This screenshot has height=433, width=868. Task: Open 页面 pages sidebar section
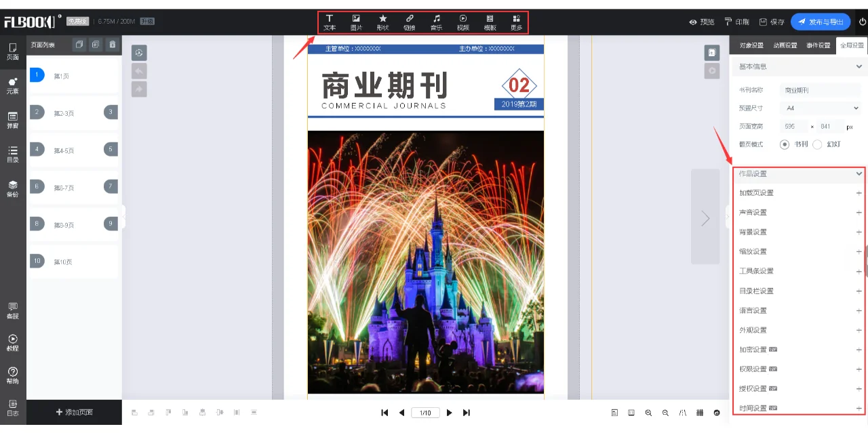(x=13, y=51)
